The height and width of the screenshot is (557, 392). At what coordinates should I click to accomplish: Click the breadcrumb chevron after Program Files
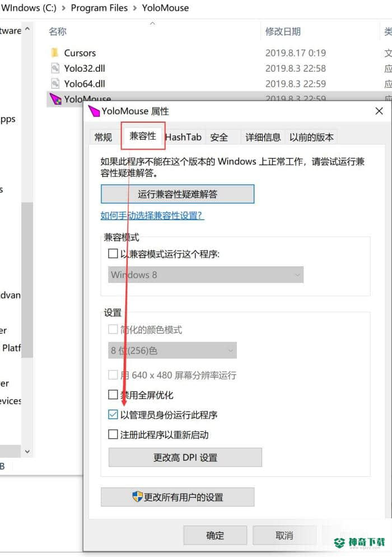pyautogui.click(x=135, y=8)
